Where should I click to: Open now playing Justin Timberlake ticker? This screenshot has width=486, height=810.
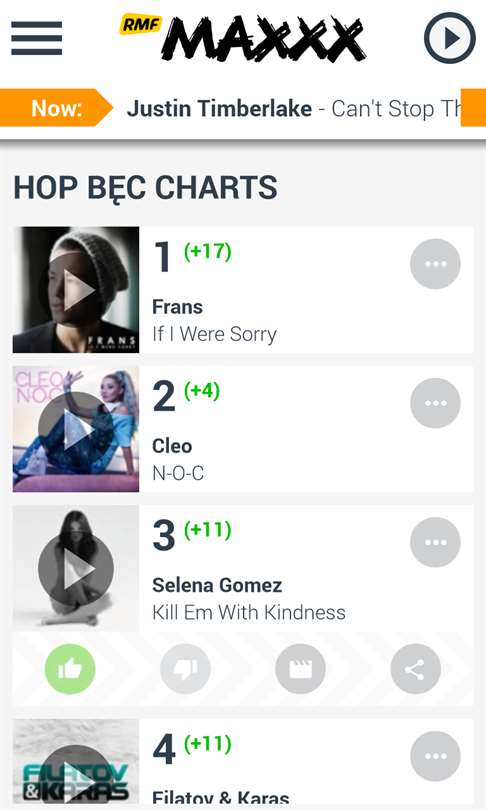[x=294, y=108]
